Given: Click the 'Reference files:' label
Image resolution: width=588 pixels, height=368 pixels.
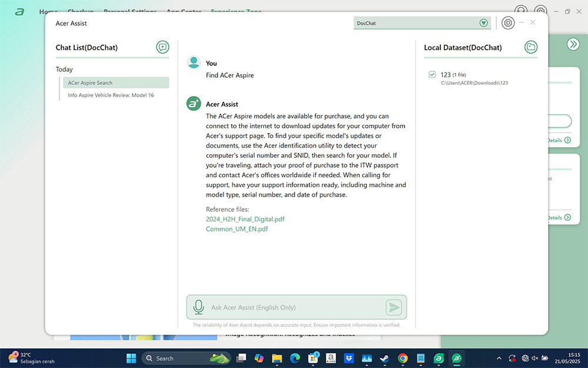Looking at the screenshot, I should (227, 209).
